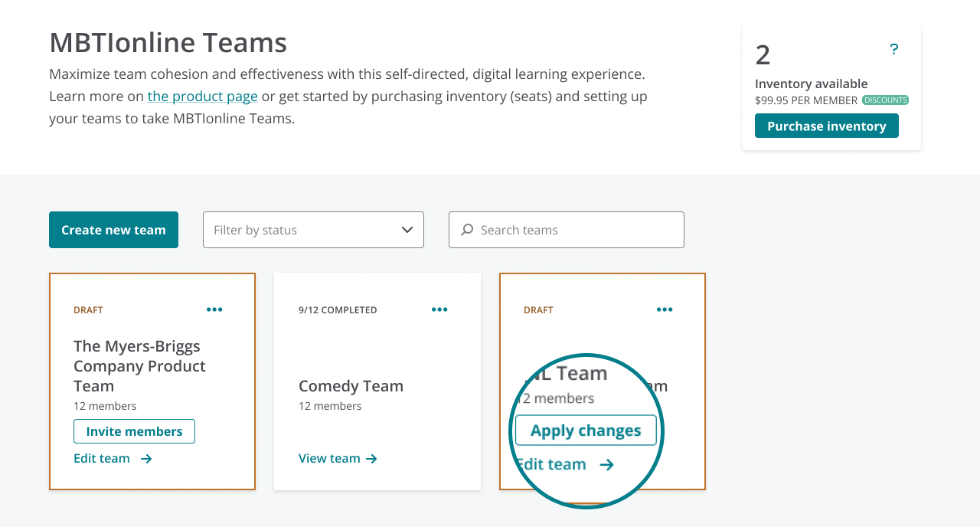Click Edit team on the SNL Team card

pyautogui.click(x=564, y=464)
